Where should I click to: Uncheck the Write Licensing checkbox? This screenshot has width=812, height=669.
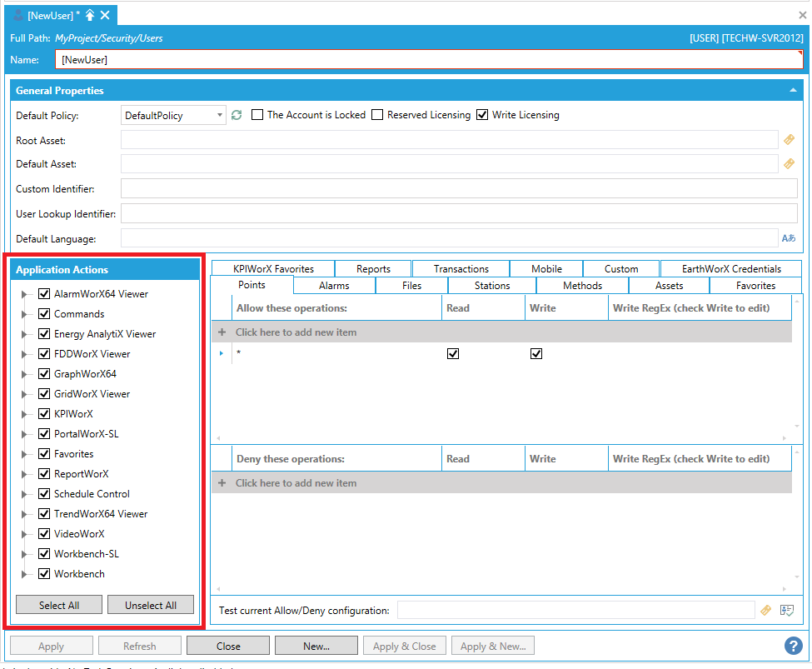point(482,115)
